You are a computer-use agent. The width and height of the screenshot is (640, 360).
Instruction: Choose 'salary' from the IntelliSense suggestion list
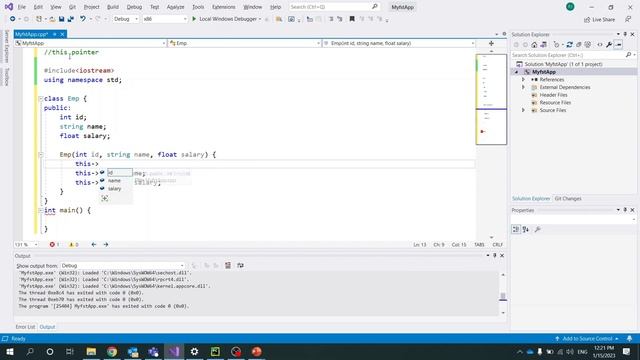click(x=115, y=189)
